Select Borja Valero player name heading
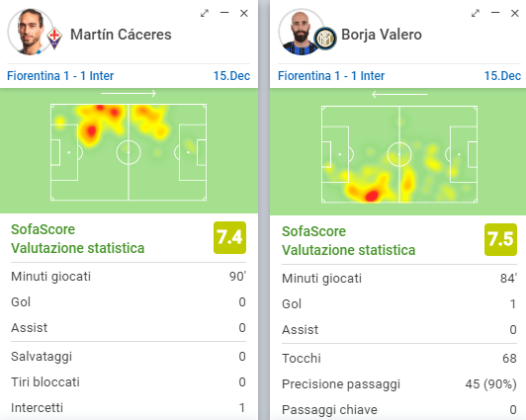The height and width of the screenshot is (420, 526). [x=382, y=35]
